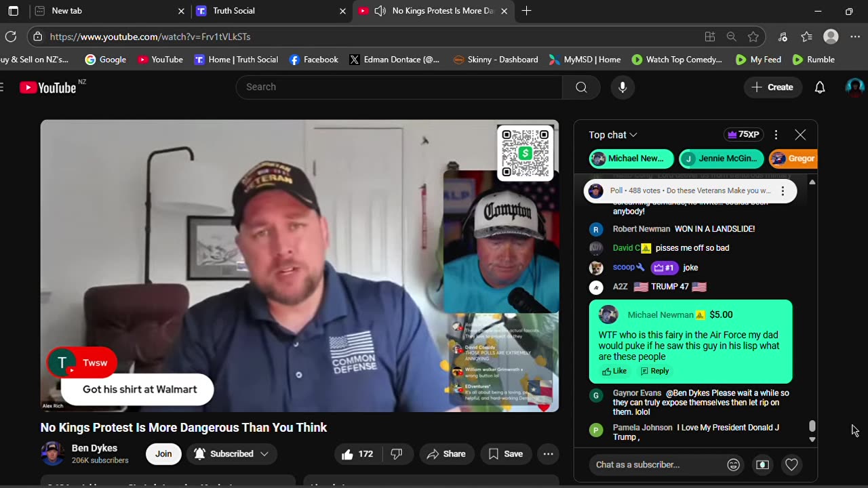This screenshot has width=868, height=488.
Task: Click the browser profile avatar
Action: (831, 37)
